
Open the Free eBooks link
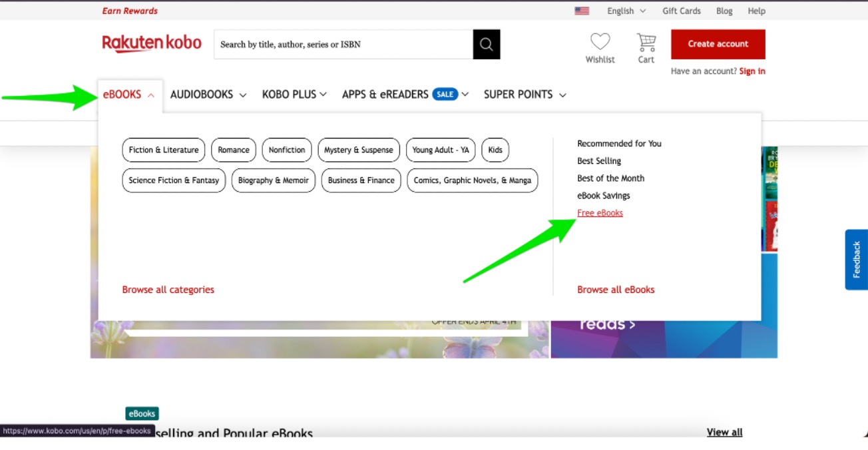point(600,213)
